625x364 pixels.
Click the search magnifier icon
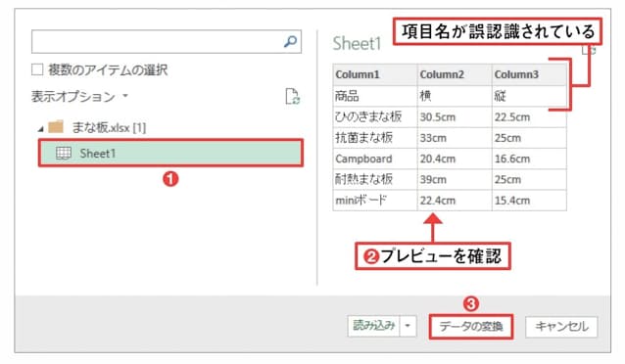tap(290, 41)
